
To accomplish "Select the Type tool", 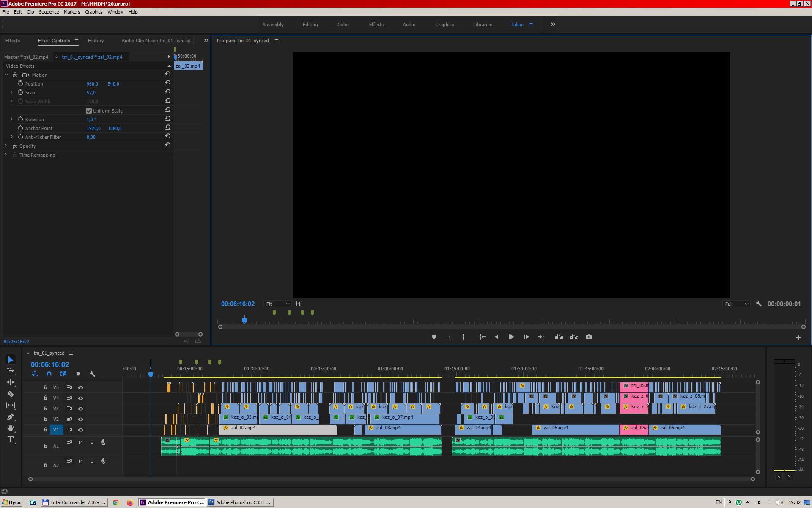I will 11,440.
